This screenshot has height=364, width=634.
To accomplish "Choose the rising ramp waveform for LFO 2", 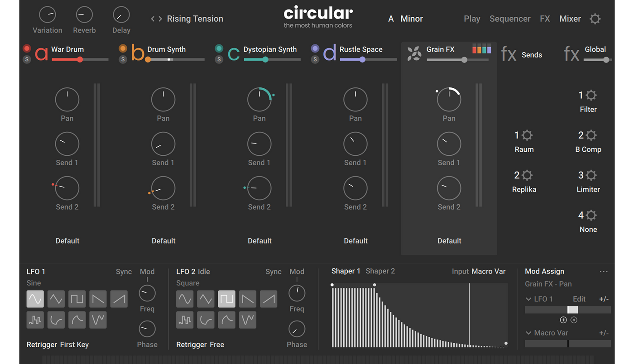I will (268, 299).
